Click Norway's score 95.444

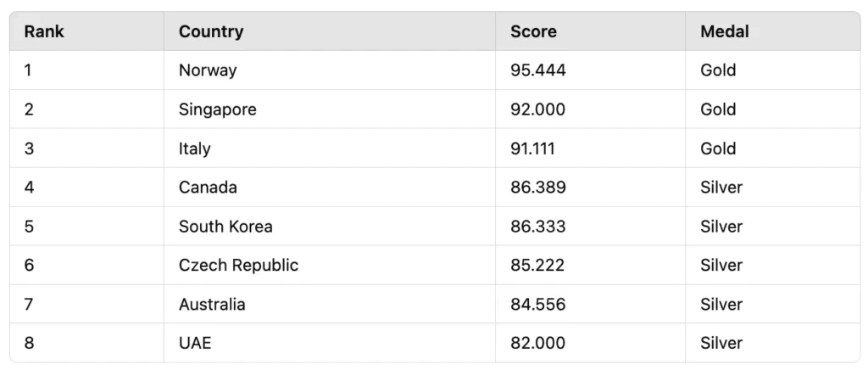click(537, 70)
